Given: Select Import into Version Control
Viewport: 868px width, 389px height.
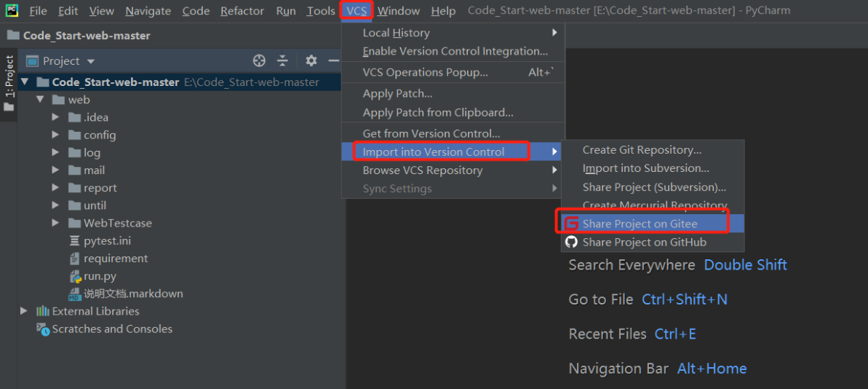Looking at the screenshot, I should coord(453,152).
